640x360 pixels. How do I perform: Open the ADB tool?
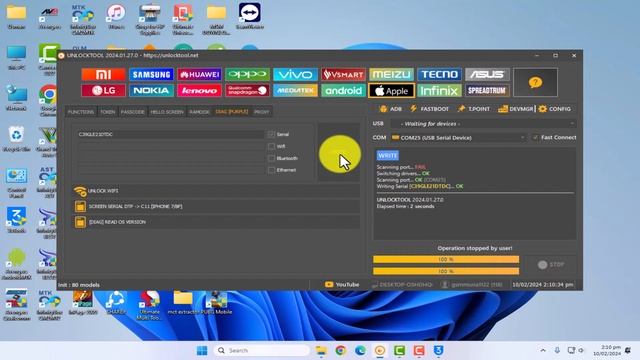click(390, 109)
